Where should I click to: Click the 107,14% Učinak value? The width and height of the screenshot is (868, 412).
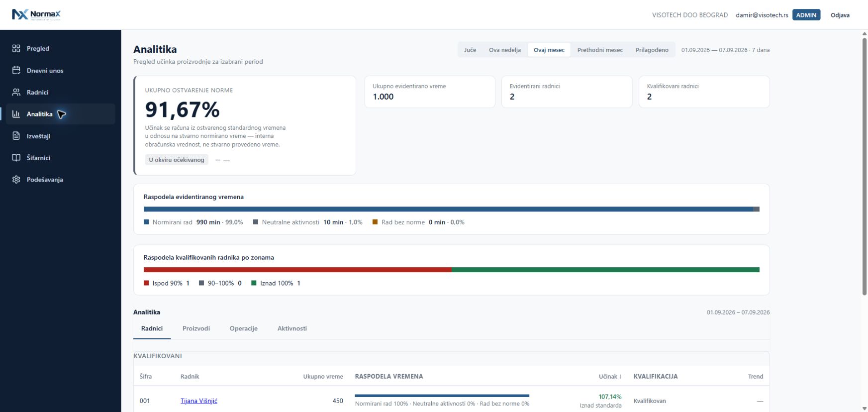[610, 397]
